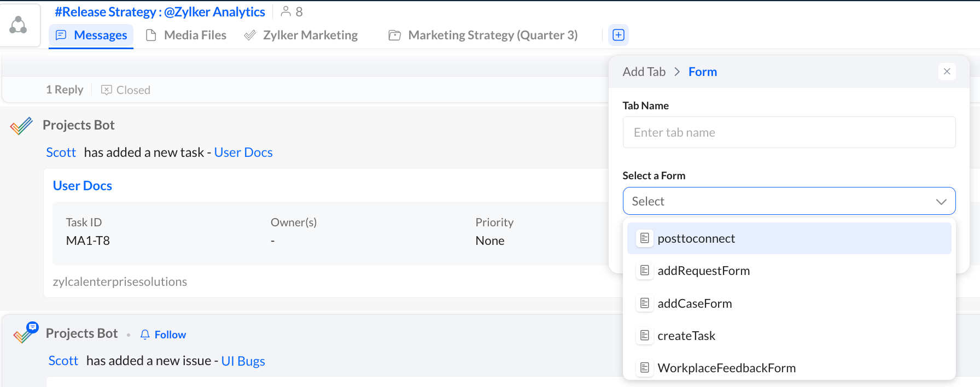Screen dimensions: 980x387
Task: Open the Media Files tab
Action: [x=186, y=35]
